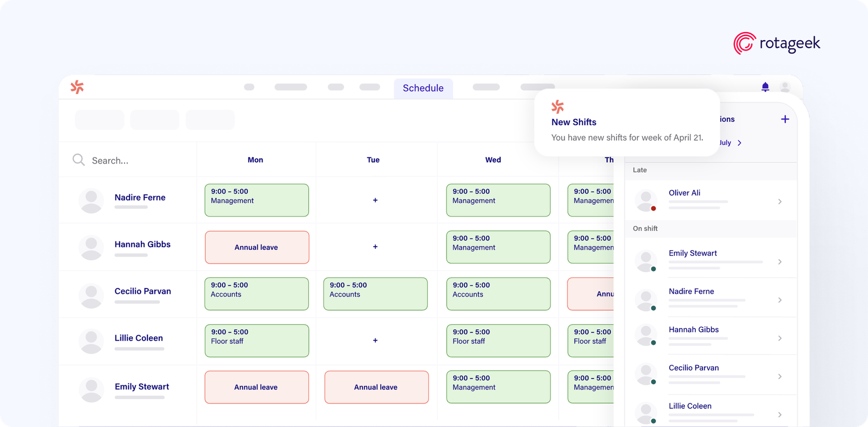Click Nadire Ferne's avatar in On shift list

point(646,300)
